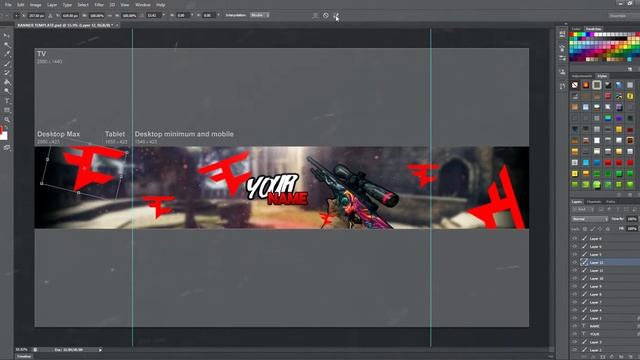
Task: Apply the No Style preset swatch
Action: (x=575, y=85)
